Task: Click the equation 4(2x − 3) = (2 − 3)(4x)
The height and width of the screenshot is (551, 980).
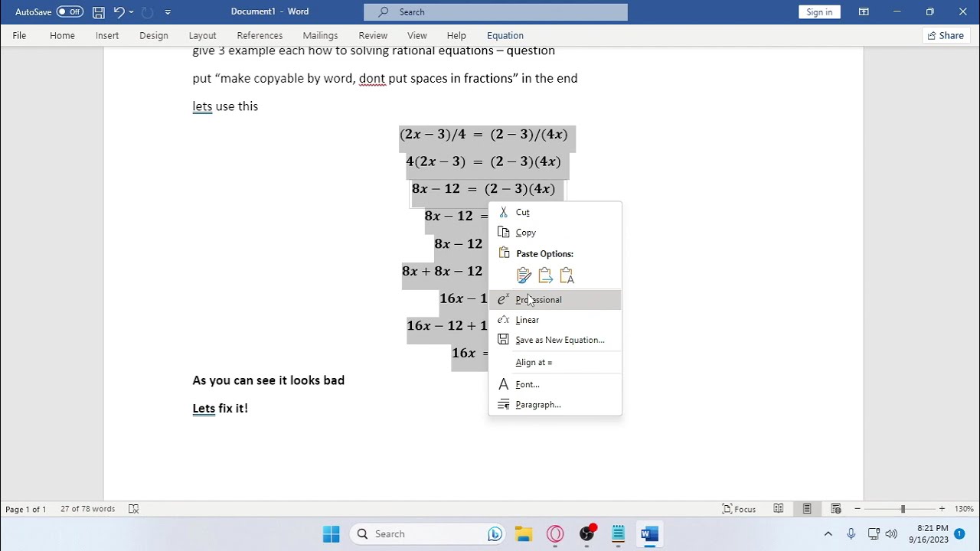Action: pos(484,161)
